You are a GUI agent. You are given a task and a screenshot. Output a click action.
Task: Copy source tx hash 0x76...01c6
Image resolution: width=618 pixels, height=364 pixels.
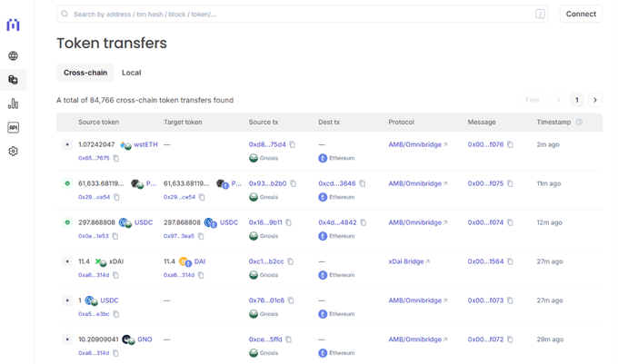coord(291,300)
